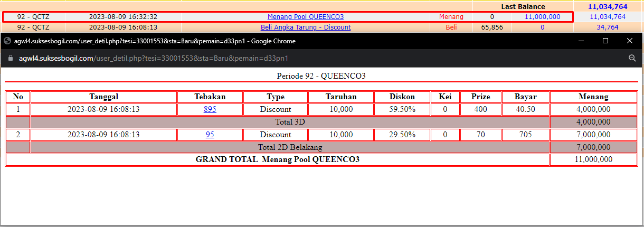Click the grand total value 11,000,000
Image resolution: width=644 pixels, height=227 pixels.
[594, 159]
